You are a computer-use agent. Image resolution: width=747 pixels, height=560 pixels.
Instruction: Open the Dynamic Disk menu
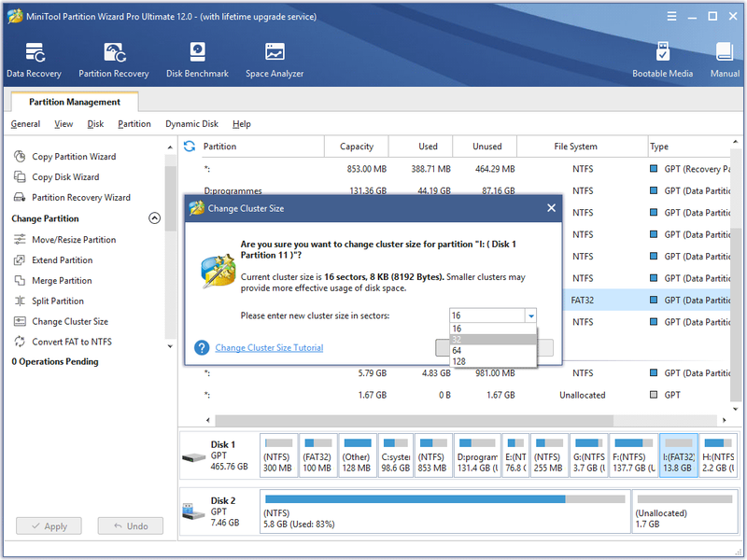click(x=191, y=124)
